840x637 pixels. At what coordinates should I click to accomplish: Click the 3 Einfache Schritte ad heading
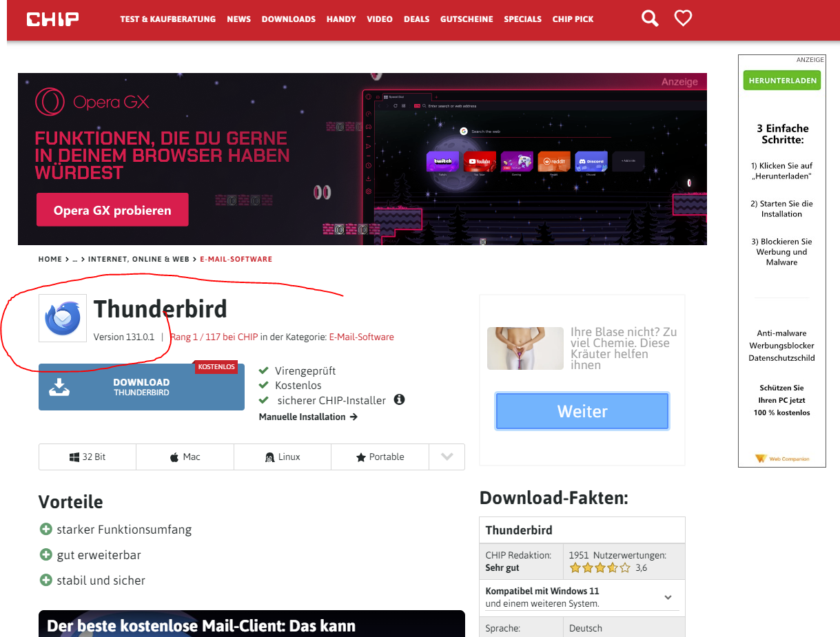(x=782, y=134)
